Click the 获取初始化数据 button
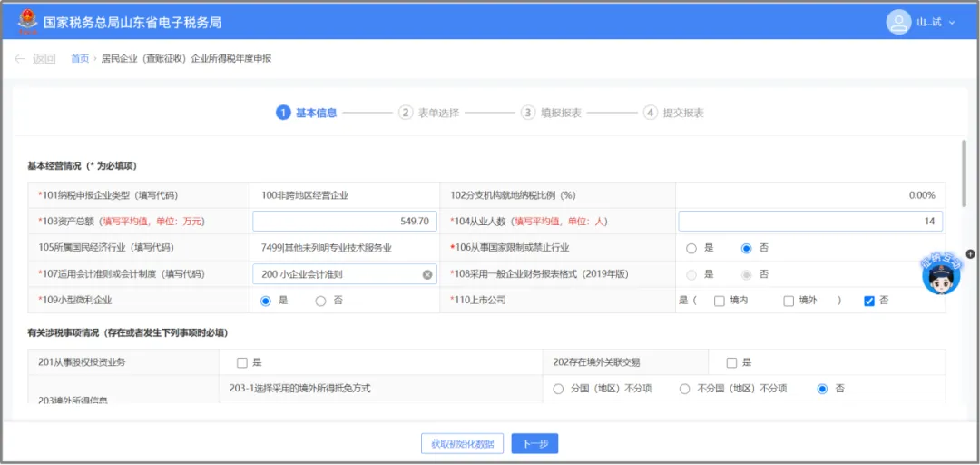 tap(463, 444)
